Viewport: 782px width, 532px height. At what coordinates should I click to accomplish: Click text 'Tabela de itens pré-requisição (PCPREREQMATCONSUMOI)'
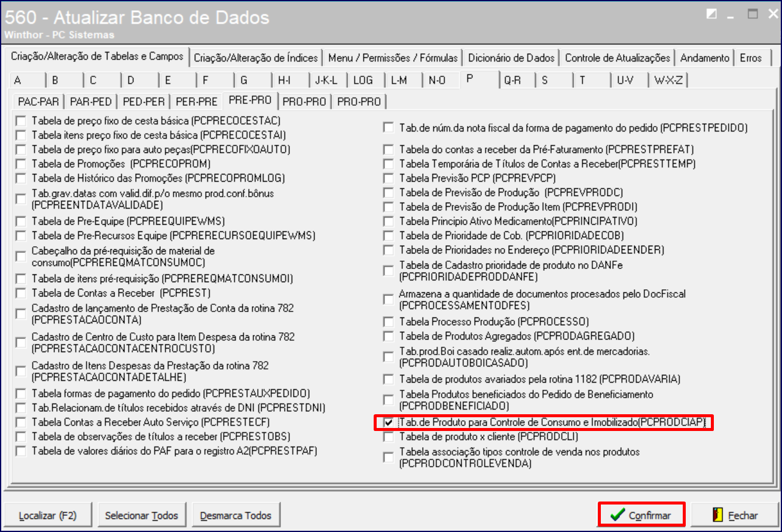coord(163,279)
